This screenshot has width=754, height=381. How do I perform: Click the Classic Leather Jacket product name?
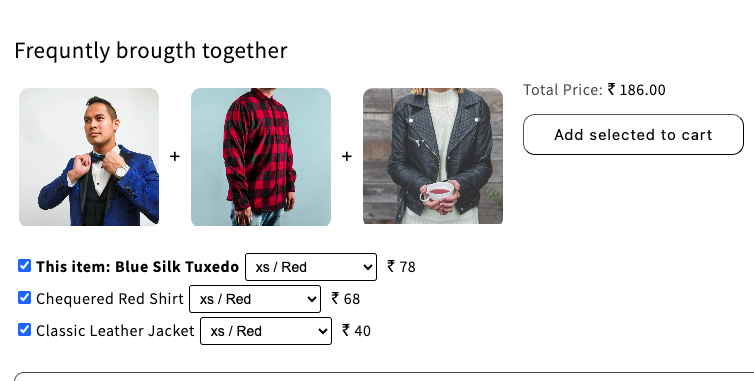115,331
